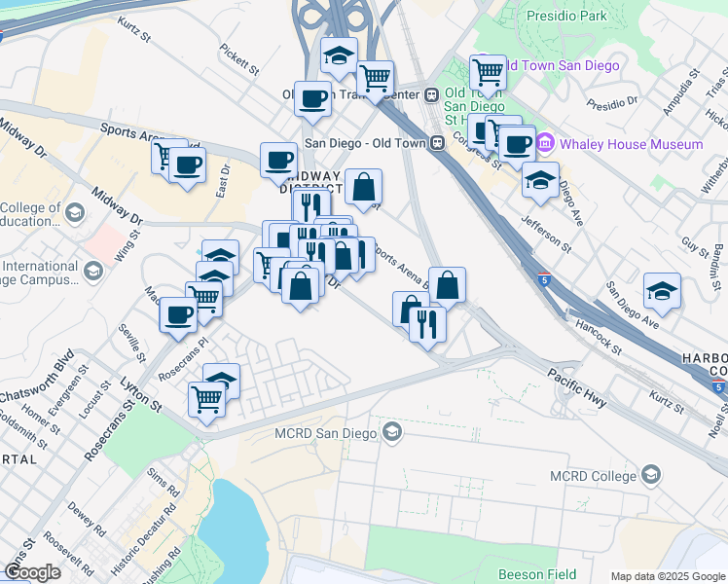The image size is (728, 584).
Task: Select the front shopping bag marker in central cluster
Action: click(301, 287)
